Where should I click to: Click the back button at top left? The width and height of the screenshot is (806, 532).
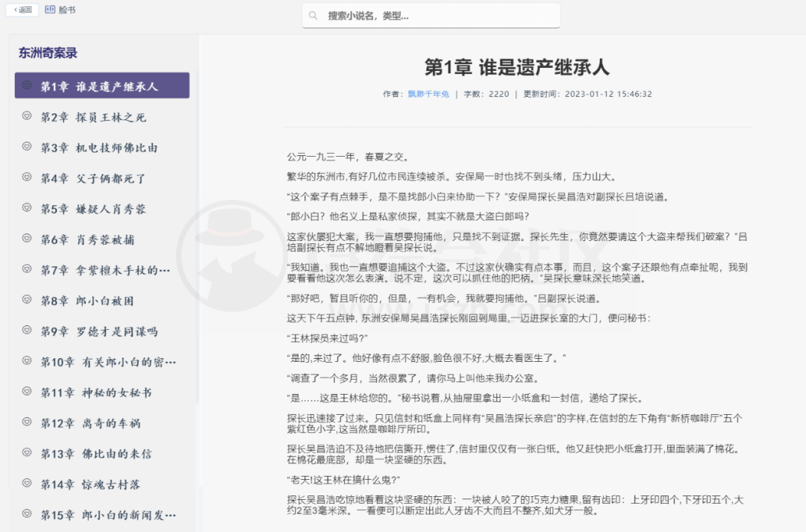[x=22, y=10]
